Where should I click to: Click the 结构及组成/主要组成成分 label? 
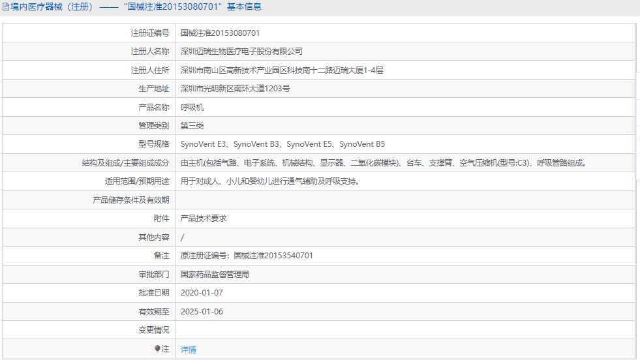pyautogui.click(x=126, y=163)
